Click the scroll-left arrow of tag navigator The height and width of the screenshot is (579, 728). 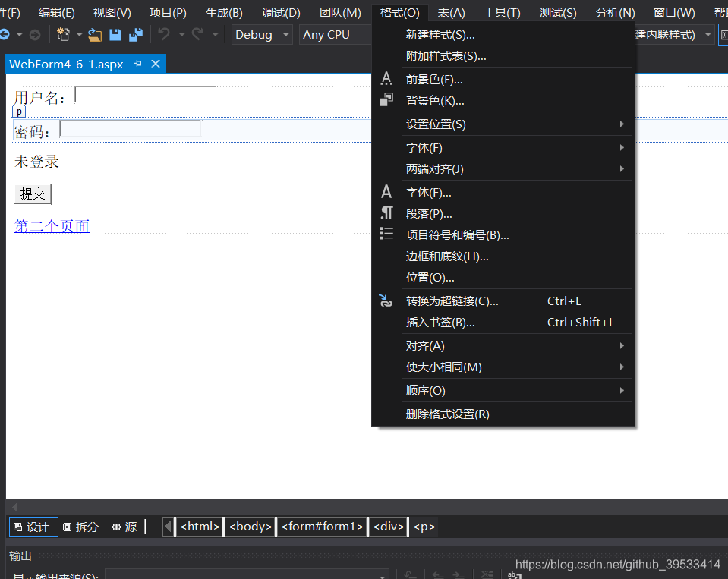(x=168, y=527)
